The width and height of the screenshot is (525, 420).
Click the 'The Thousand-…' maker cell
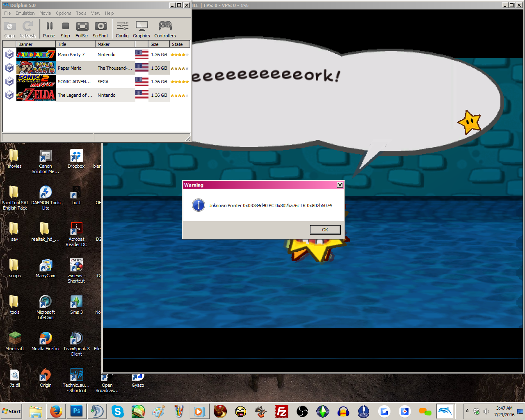tap(115, 68)
